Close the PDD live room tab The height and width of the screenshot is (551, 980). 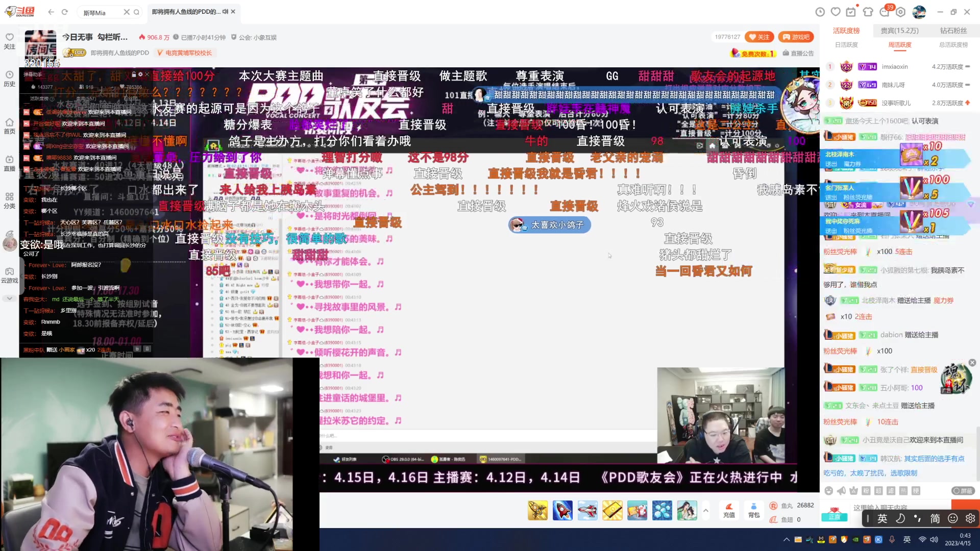tap(233, 11)
